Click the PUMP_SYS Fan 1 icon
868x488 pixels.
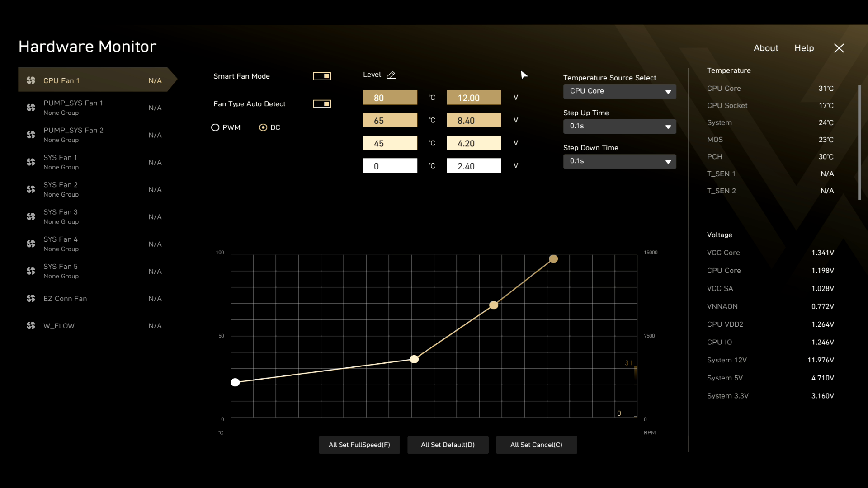point(30,107)
